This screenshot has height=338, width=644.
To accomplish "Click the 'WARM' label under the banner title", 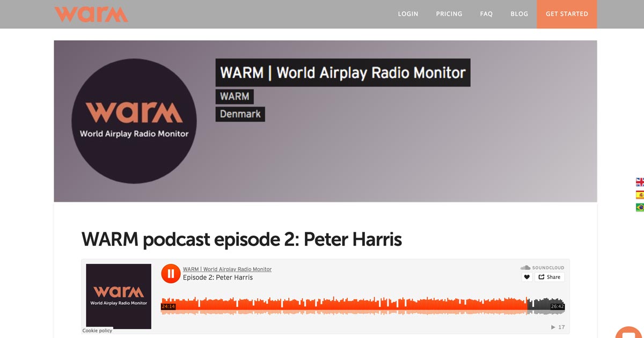I will point(235,97).
